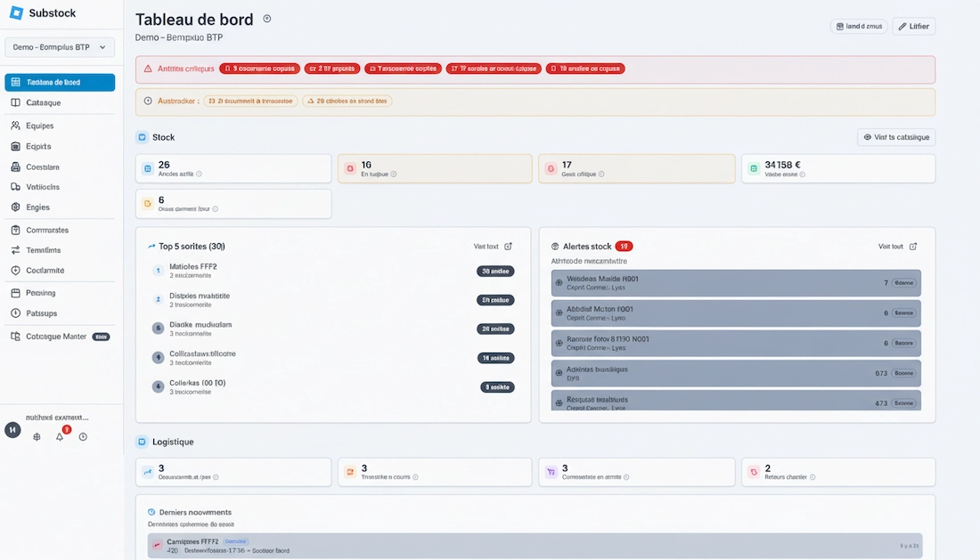
Task: Click the Litfier pencil button
Action: pyautogui.click(x=914, y=26)
